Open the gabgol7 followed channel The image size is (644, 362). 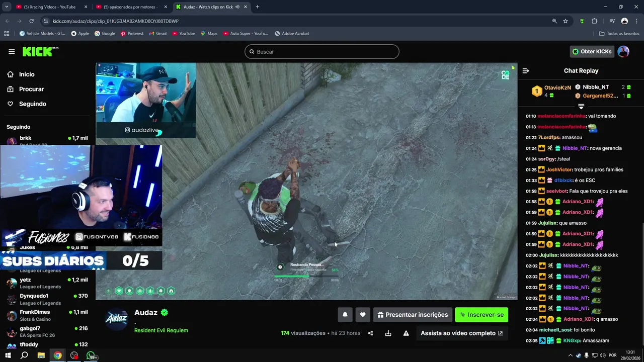click(48, 331)
